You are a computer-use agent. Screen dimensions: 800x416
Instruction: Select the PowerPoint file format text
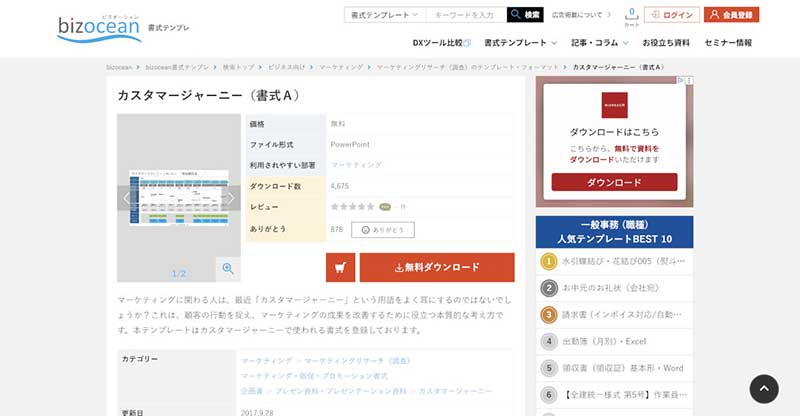350,144
